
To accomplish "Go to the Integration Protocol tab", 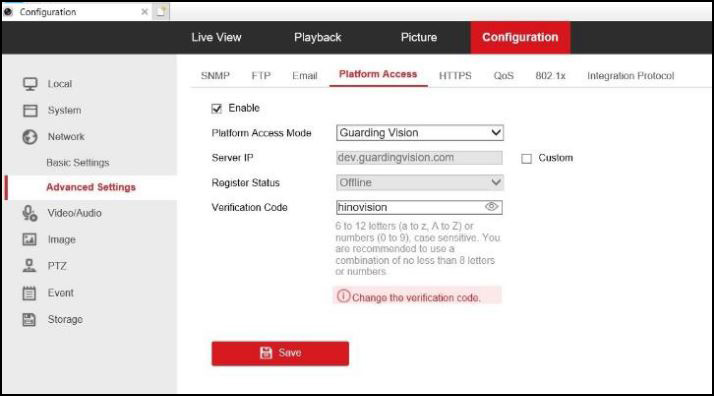I will click(x=631, y=76).
